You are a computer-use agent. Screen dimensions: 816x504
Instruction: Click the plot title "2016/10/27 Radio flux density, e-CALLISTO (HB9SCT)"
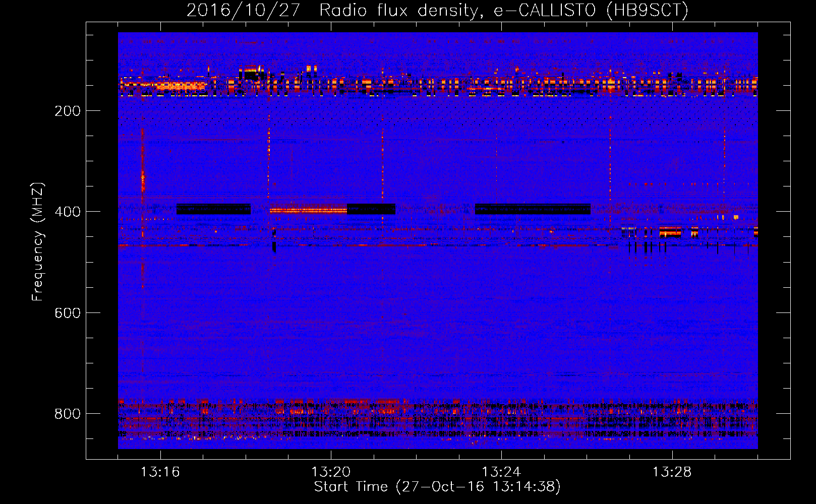(x=437, y=10)
